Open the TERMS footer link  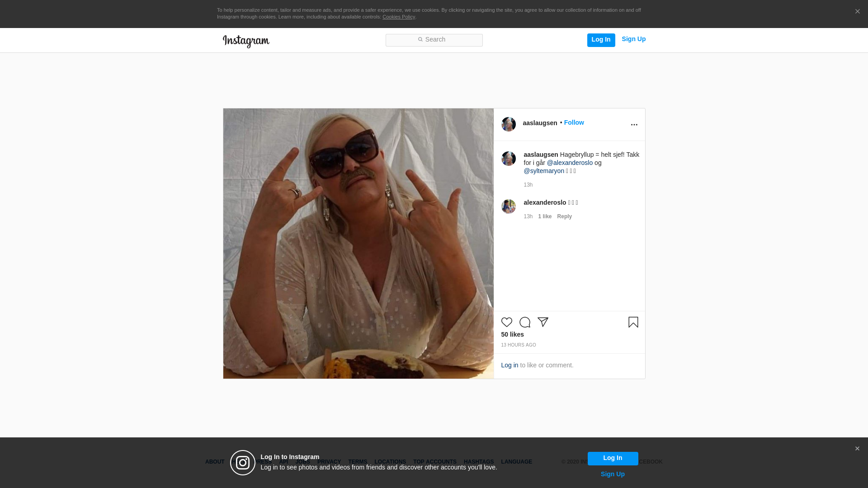358,462
